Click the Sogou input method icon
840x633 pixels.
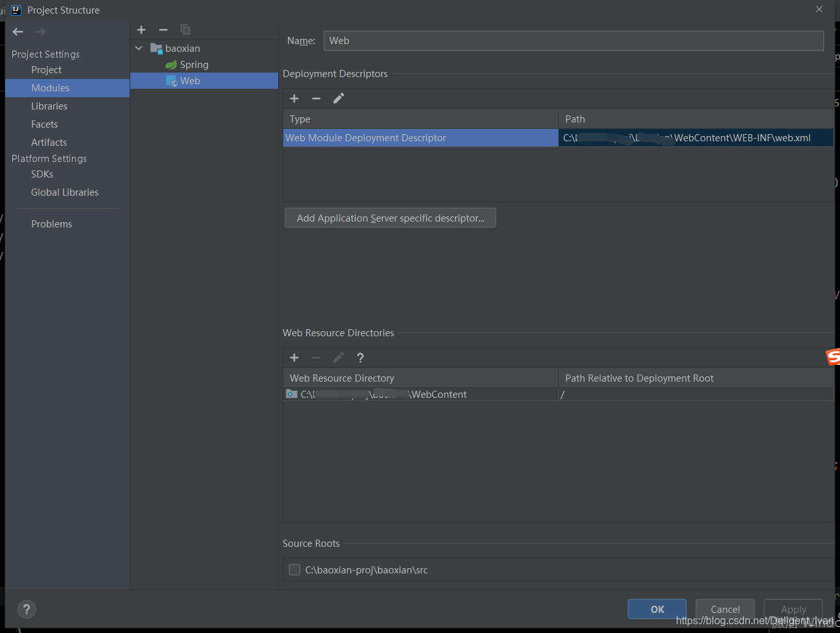coord(833,356)
